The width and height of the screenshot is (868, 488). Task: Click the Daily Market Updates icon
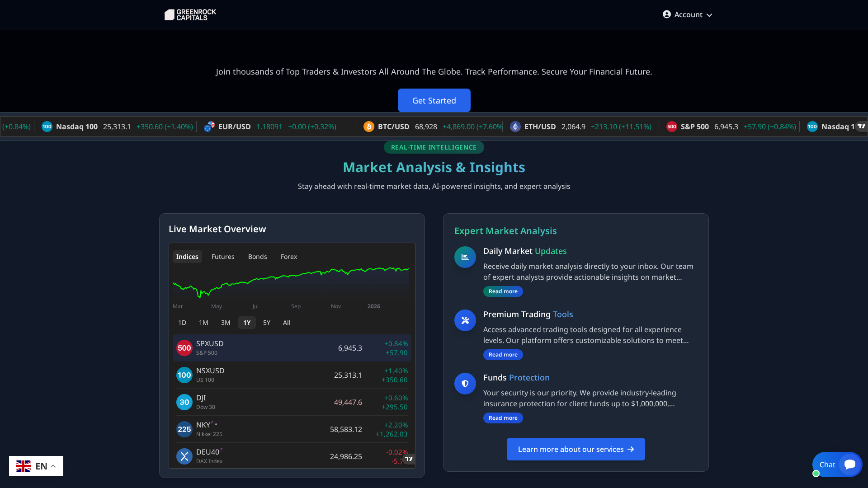tap(465, 257)
